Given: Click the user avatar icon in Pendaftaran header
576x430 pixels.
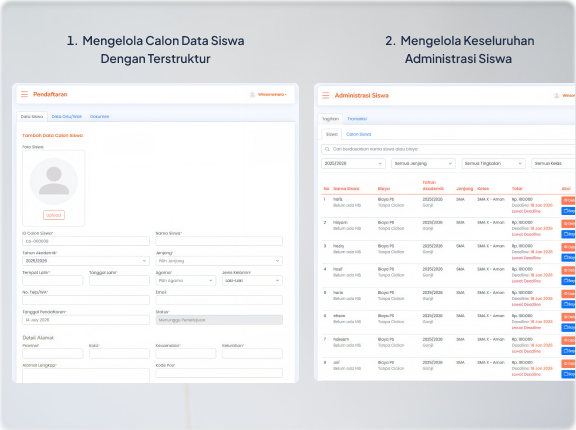Looking at the screenshot, I should [252, 95].
